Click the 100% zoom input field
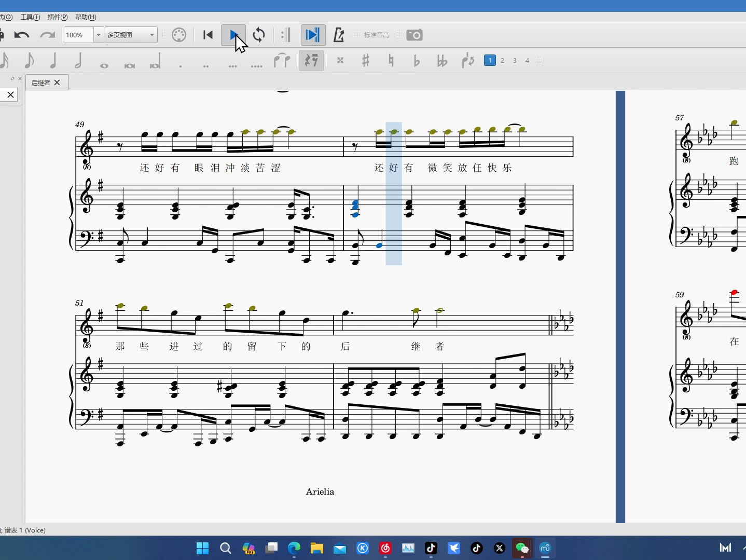Screen dimensions: 746x560 click(x=79, y=35)
